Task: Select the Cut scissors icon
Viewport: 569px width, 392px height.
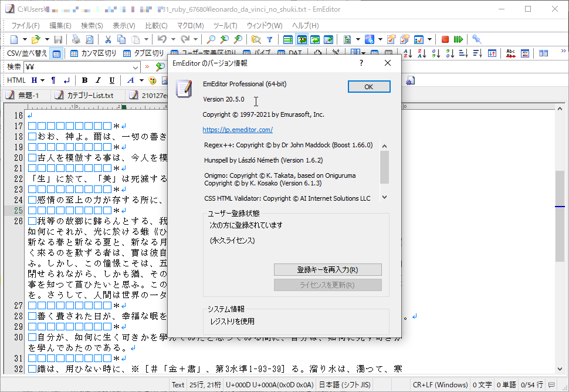Action: pyautogui.click(x=109, y=39)
